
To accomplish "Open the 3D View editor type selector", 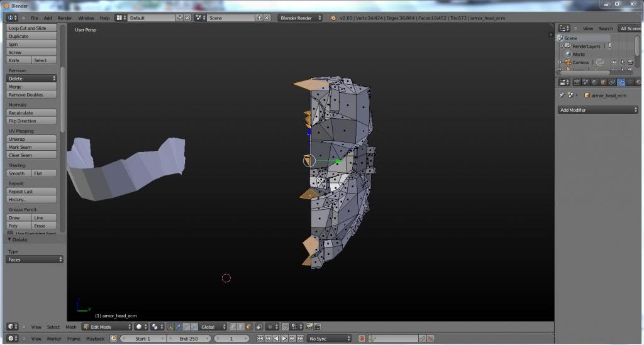I will (13, 327).
